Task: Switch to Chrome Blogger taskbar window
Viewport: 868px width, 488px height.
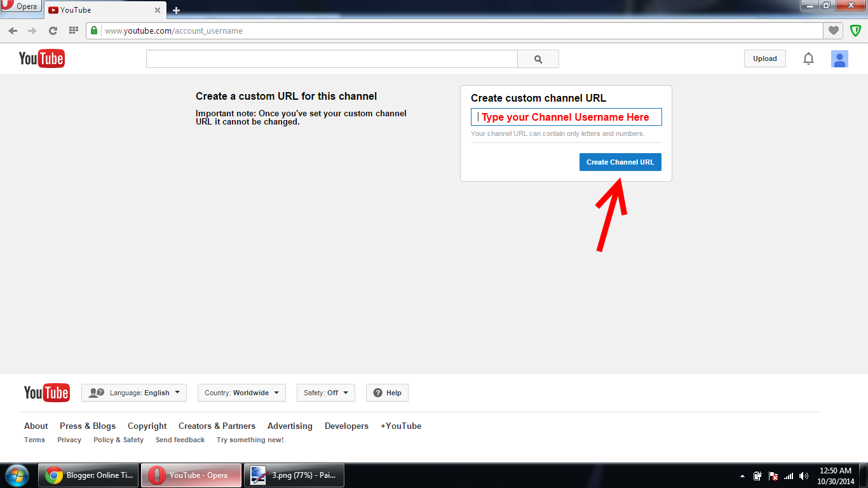Action: coord(88,475)
